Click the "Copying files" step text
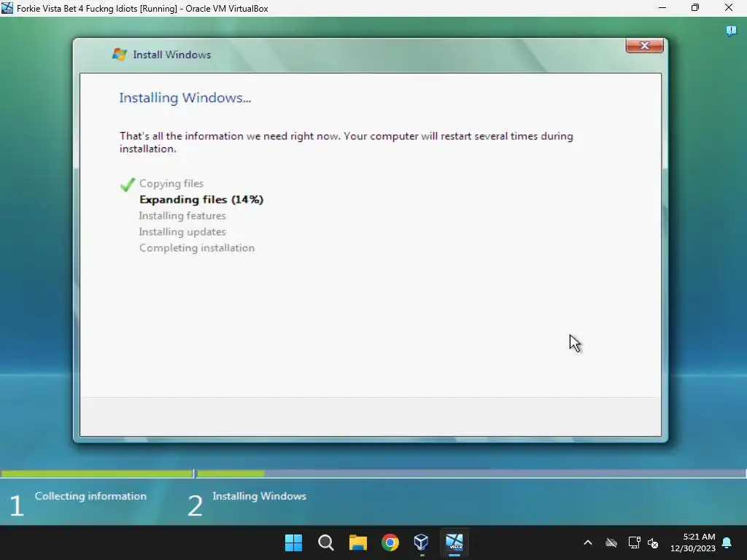 (171, 183)
